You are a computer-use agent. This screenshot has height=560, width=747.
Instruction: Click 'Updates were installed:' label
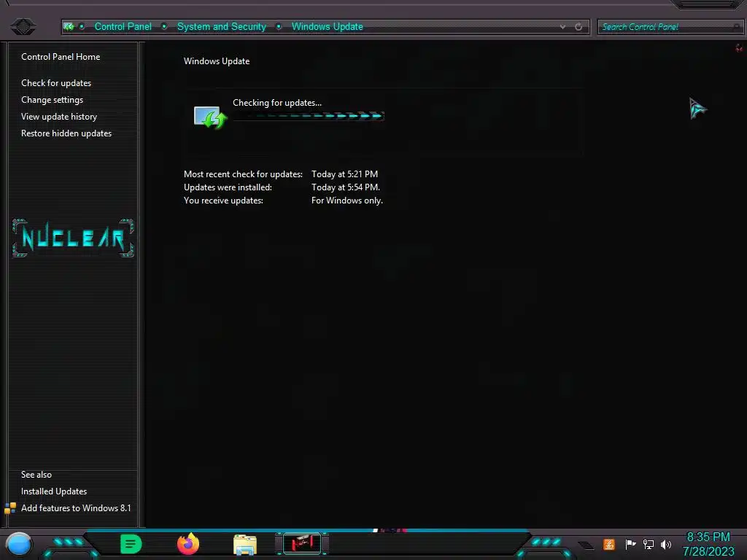click(228, 187)
